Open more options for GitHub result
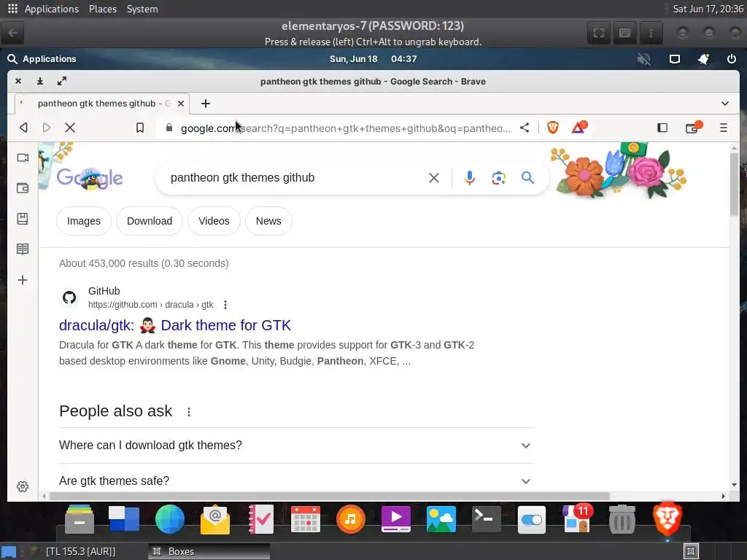The height and width of the screenshot is (560, 747). (x=225, y=305)
